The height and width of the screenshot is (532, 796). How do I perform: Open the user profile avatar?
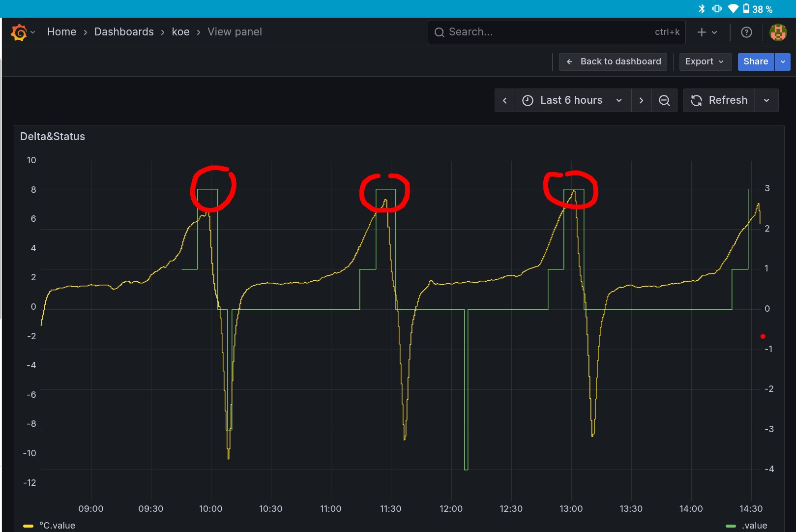coord(778,32)
